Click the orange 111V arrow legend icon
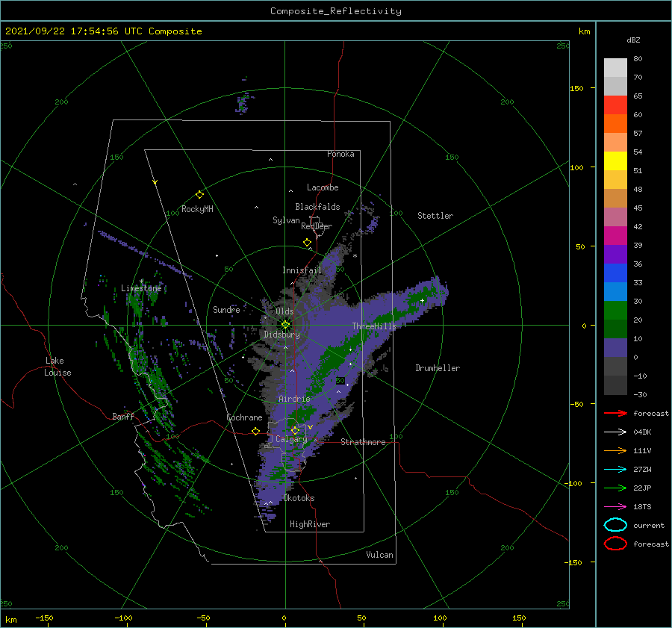Screen dimensions: 672x628 (615, 450)
